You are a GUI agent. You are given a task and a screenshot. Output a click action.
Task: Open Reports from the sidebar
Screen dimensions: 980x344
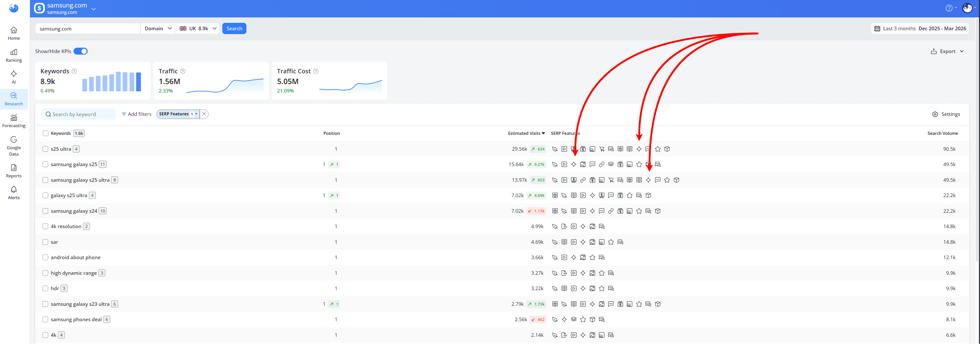14,170
